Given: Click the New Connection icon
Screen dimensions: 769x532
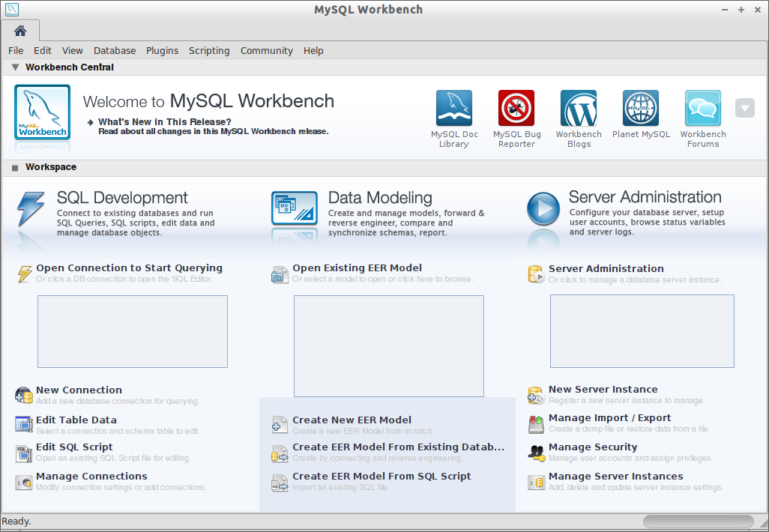Looking at the screenshot, I should pyautogui.click(x=23, y=395).
